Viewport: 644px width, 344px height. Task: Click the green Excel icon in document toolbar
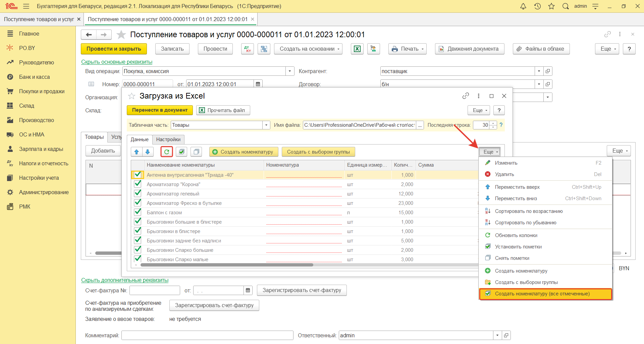357,49
